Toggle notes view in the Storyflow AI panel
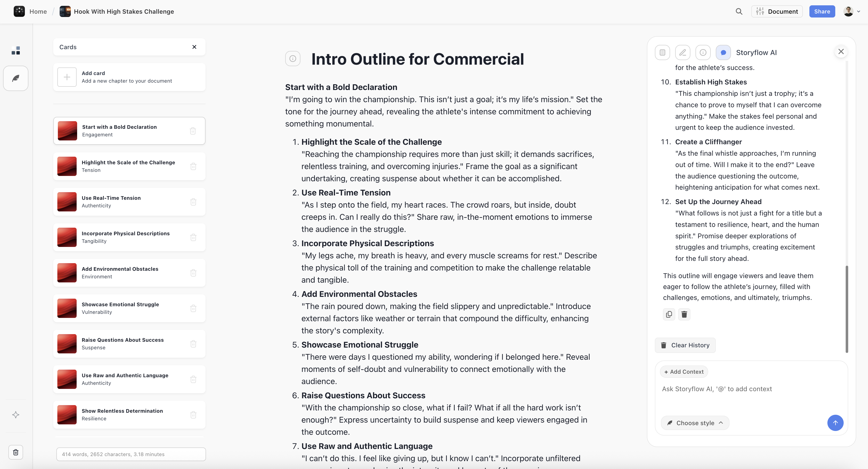This screenshot has width=868, height=469. coord(662,52)
